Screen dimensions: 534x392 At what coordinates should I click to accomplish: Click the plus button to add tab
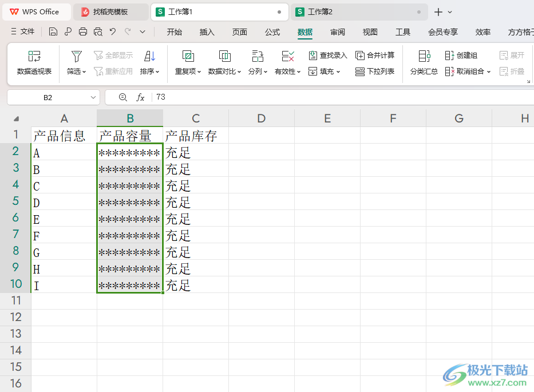(438, 12)
